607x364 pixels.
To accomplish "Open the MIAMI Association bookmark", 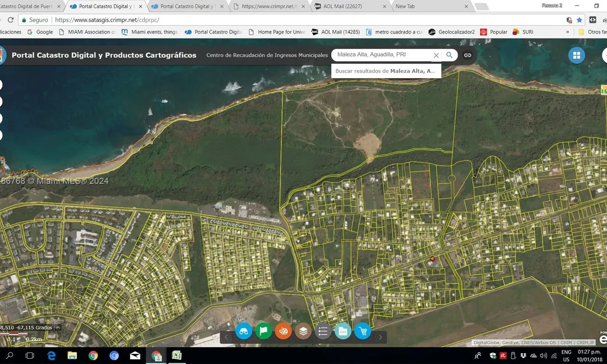I will pos(87,32).
